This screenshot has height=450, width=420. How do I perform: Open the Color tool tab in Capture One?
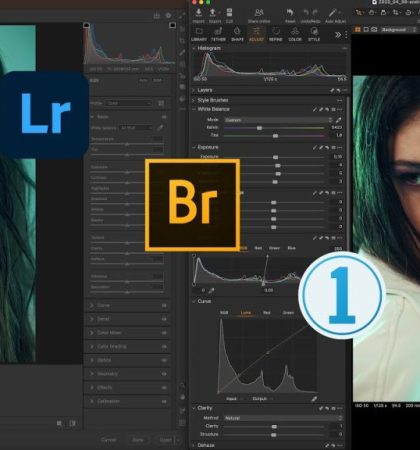295,34
